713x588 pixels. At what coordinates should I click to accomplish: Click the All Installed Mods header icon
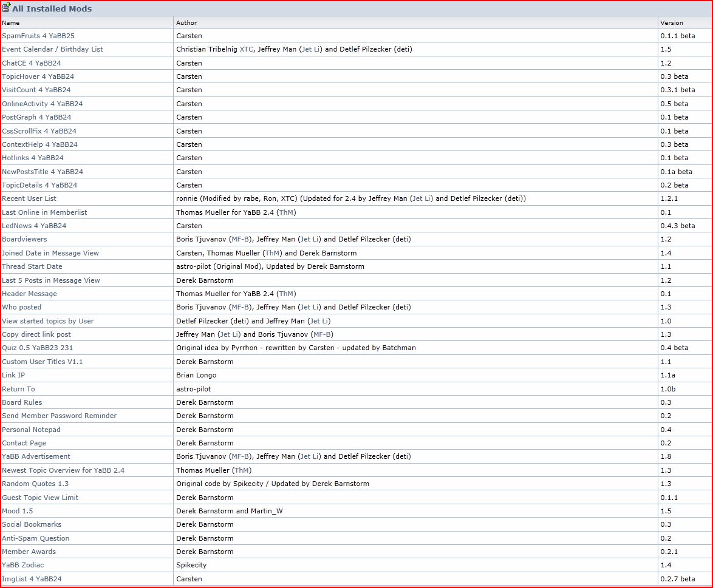tap(6, 8)
